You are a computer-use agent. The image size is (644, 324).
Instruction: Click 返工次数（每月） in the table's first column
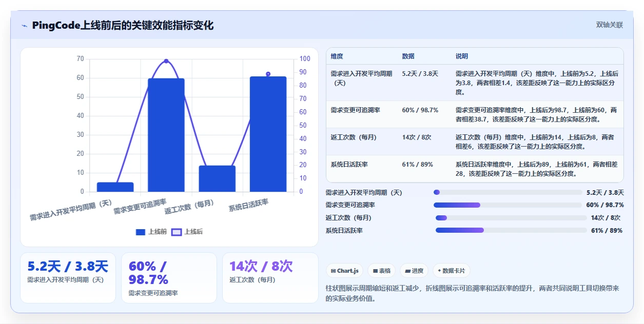tap(355, 137)
